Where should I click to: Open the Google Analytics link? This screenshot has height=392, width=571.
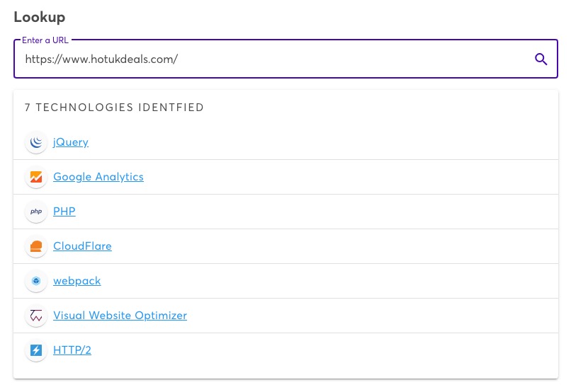click(98, 177)
